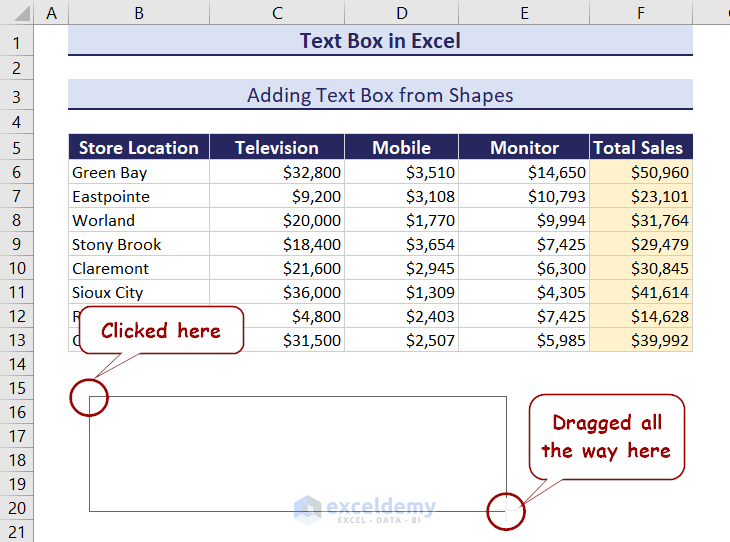
Task: Select the $50,960 total sales cell
Action: pyautogui.click(x=641, y=172)
